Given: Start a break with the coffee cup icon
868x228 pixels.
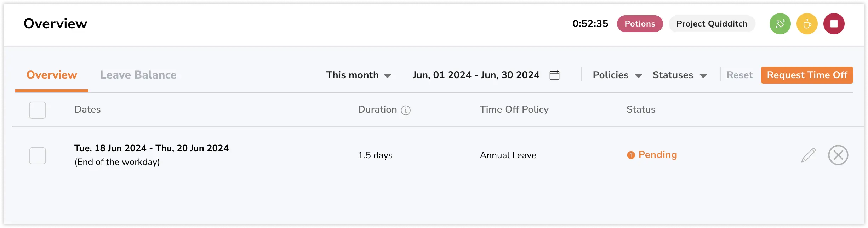Looking at the screenshot, I should click(x=807, y=24).
